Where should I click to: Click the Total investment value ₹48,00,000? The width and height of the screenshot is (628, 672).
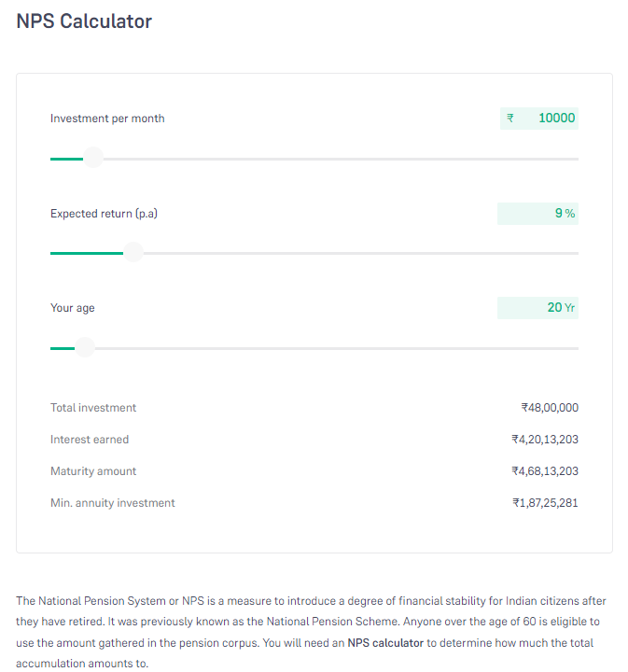(x=550, y=408)
